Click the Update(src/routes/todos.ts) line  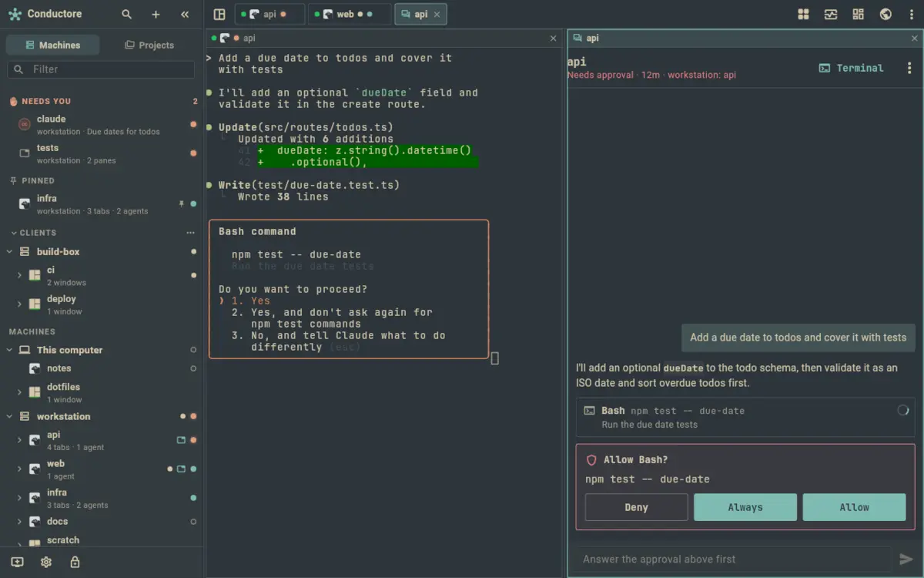306,127
